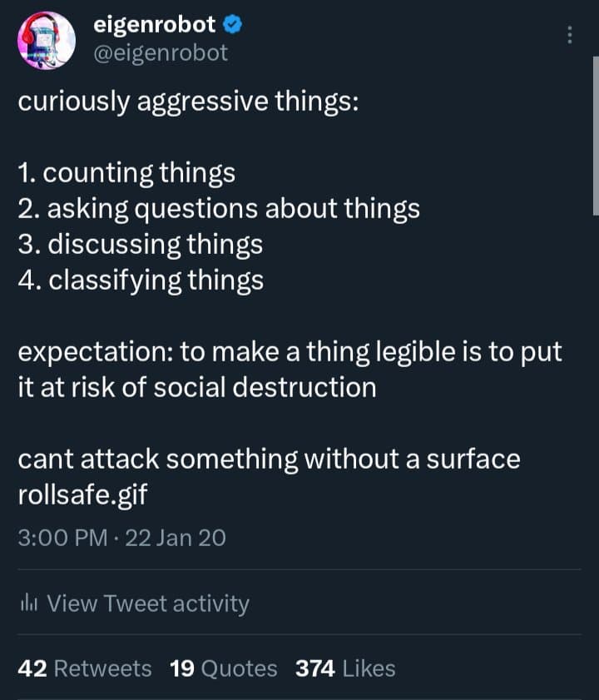Open the 19 Quotes list
Image resolution: width=599 pixels, height=700 pixels.
click(x=221, y=668)
